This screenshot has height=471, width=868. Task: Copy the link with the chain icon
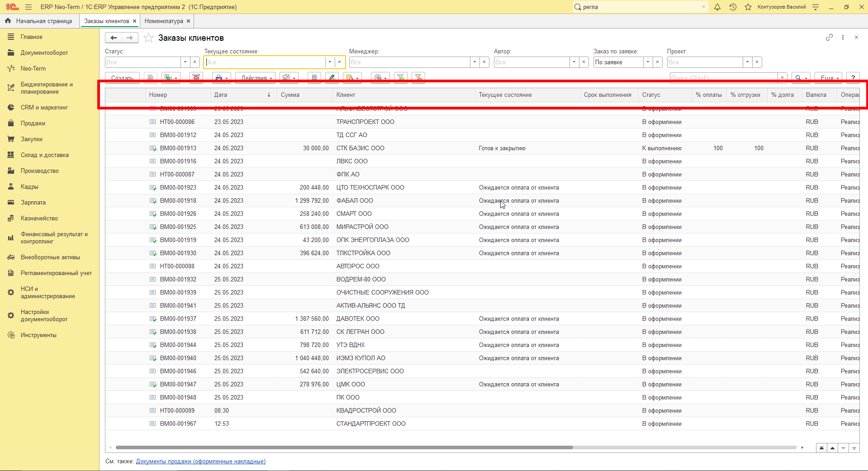click(829, 38)
